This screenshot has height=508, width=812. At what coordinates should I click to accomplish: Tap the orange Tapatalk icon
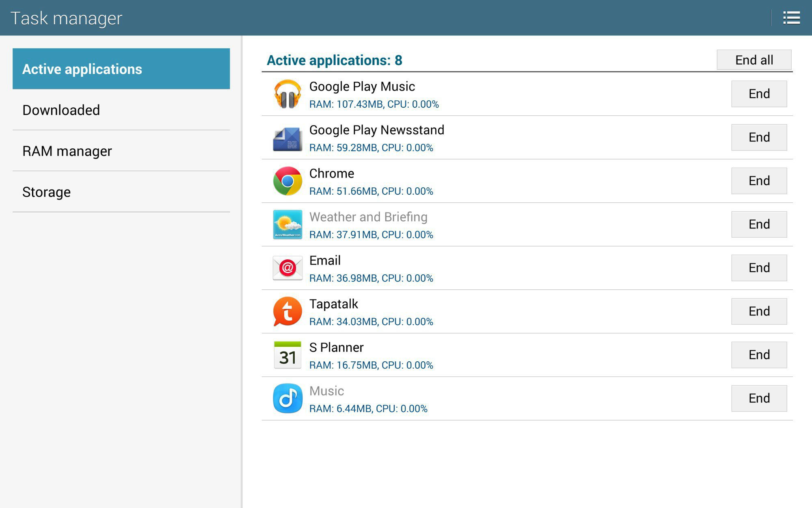point(287,311)
